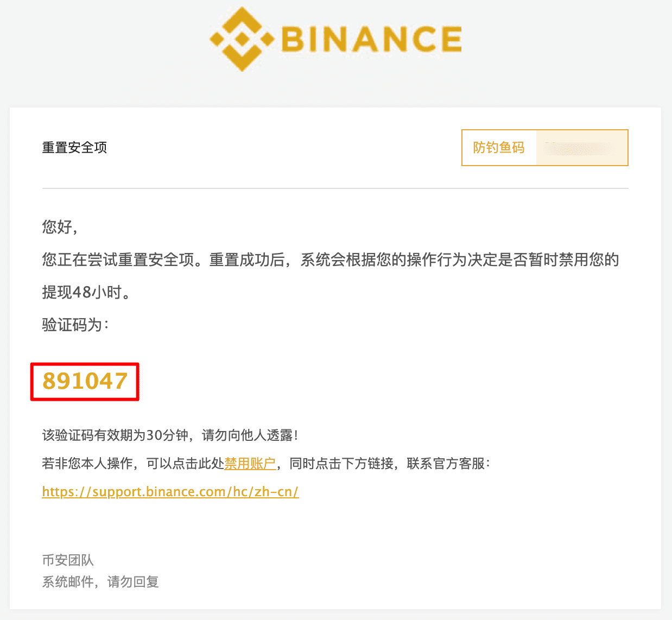Screen dimensions: 672x620
Task: Click the 您好 greeting line
Action: pyautogui.click(x=60, y=227)
